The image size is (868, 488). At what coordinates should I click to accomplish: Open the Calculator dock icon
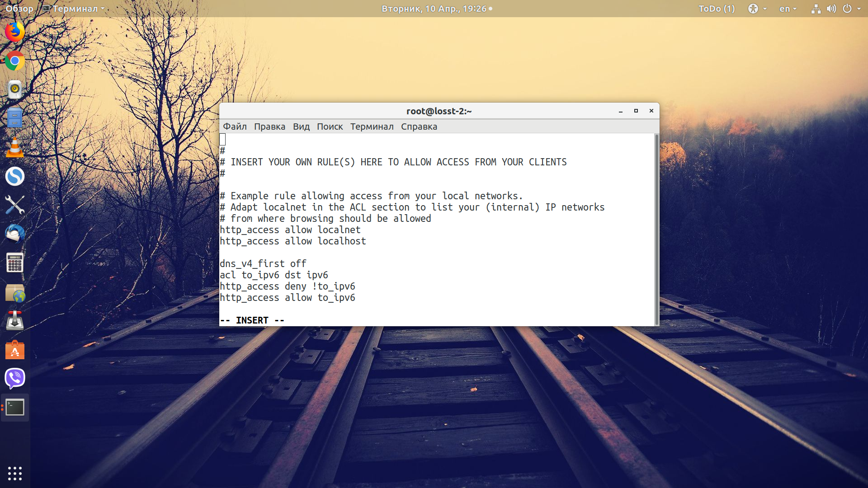(x=15, y=263)
